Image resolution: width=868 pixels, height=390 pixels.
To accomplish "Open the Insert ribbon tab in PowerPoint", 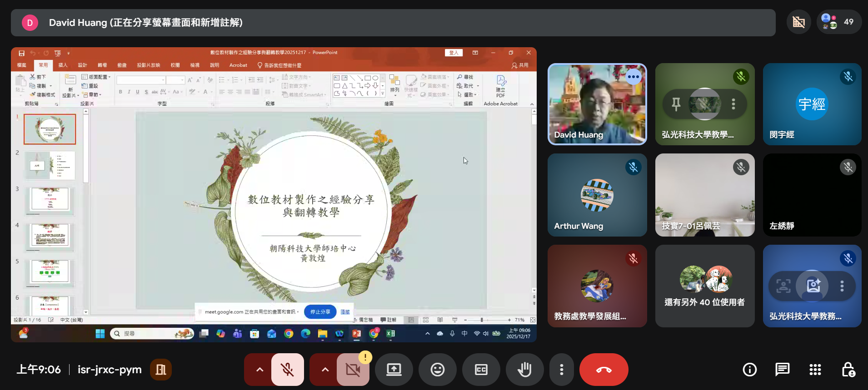I will coord(63,65).
